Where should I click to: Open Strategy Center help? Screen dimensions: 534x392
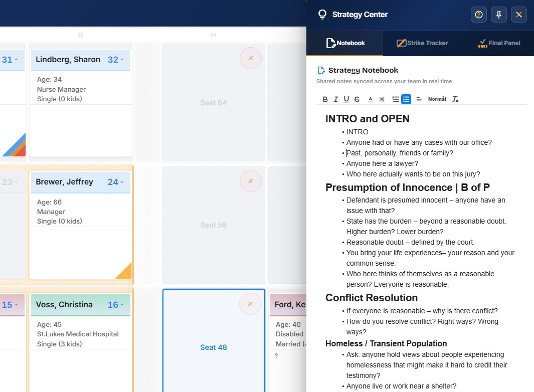pyautogui.click(x=479, y=15)
